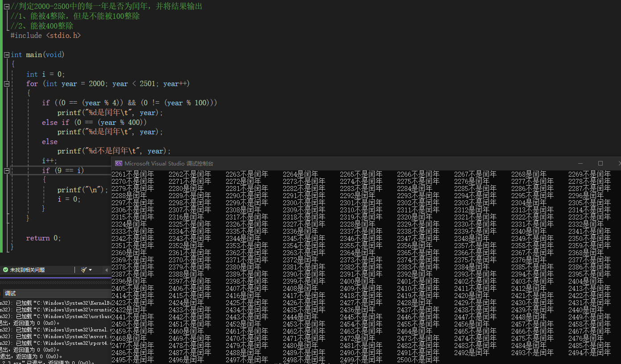Minimize the debug console window
621x364 pixels.
coord(580,164)
